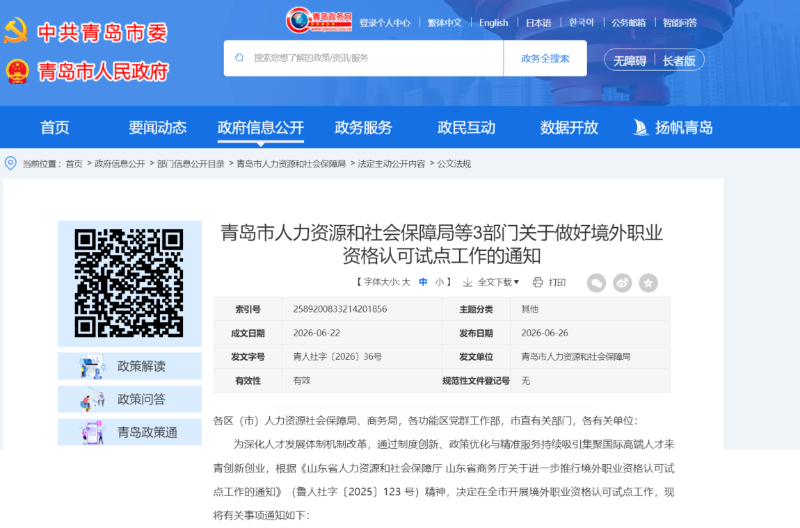Click the 青岛政策通 illustration icon

92,433
